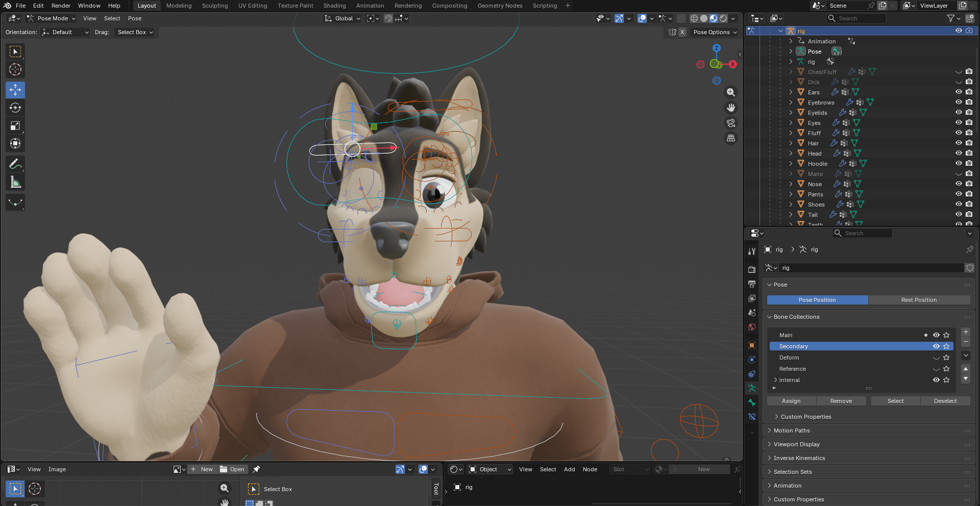Show the Deform bone collection
Image resolution: width=980 pixels, height=506 pixels.
[936, 358]
